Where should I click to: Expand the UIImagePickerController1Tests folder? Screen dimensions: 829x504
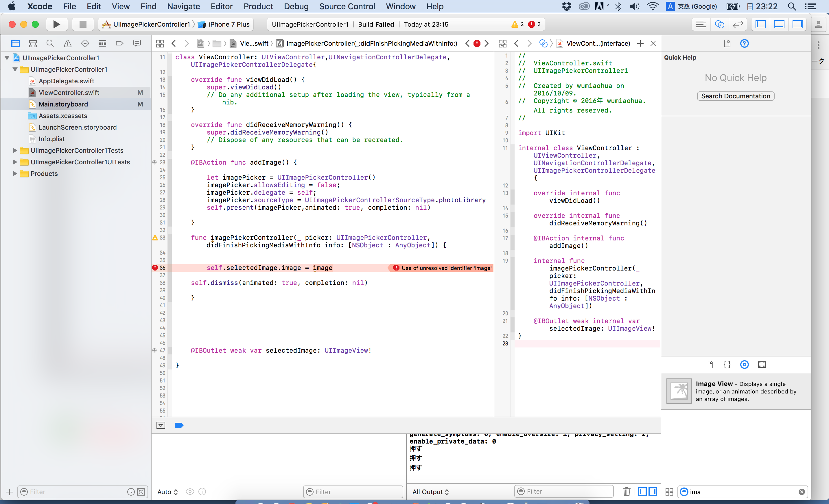(x=15, y=150)
